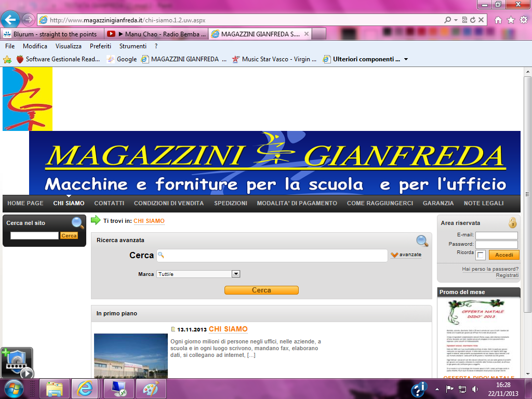The width and height of the screenshot is (532, 399).
Task: Open the Paint taskbar icon
Action: tap(151, 389)
